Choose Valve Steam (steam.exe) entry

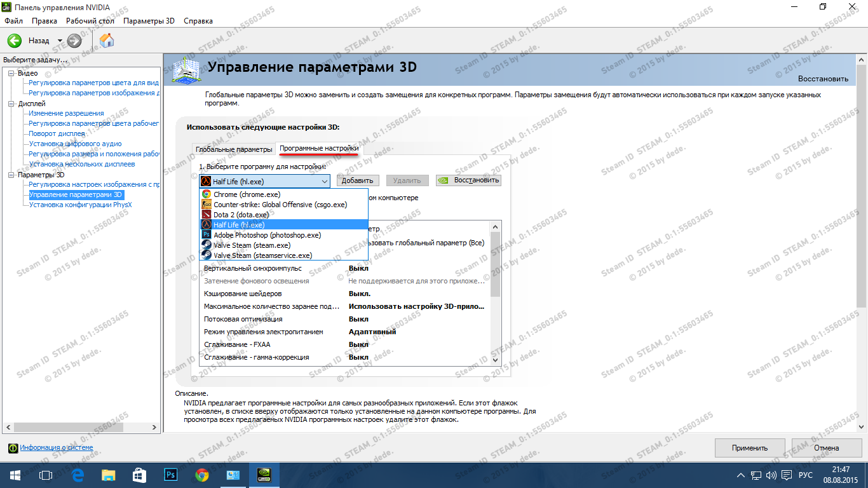tap(283, 245)
